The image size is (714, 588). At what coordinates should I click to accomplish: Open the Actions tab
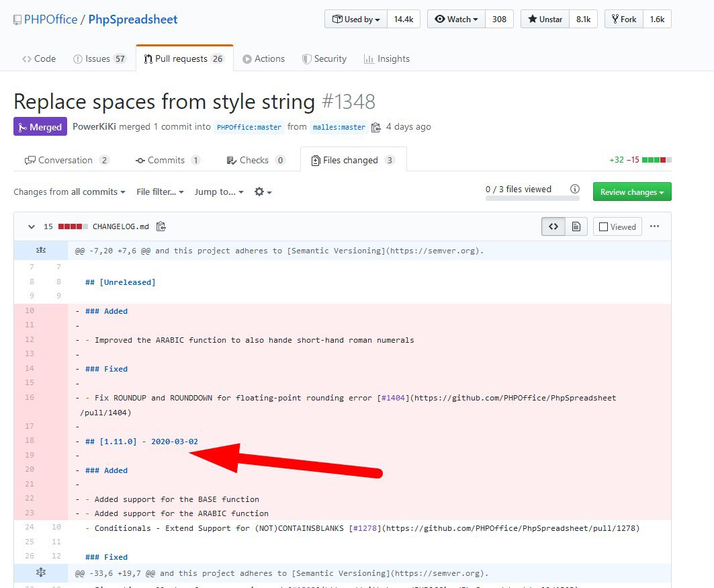(264, 58)
